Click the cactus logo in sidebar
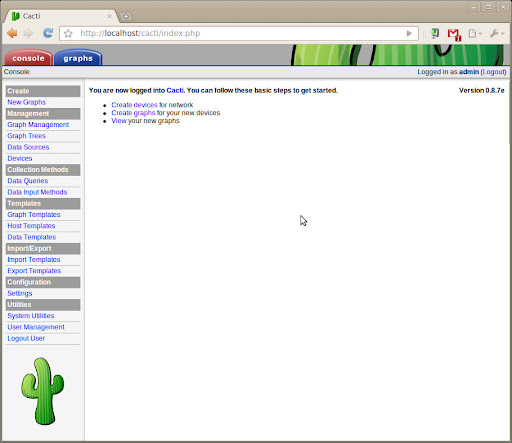The width and height of the screenshot is (512, 443). point(43,391)
